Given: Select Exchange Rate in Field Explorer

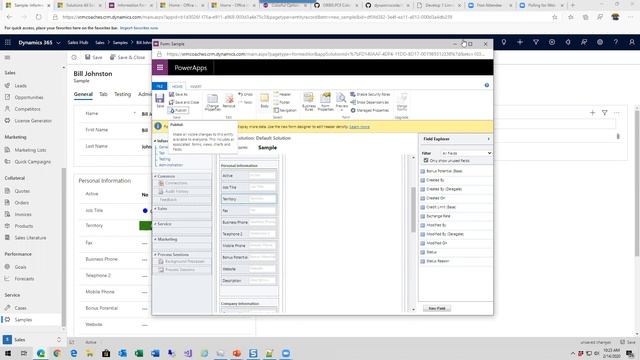Looking at the screenshot, I should (438, 216).
